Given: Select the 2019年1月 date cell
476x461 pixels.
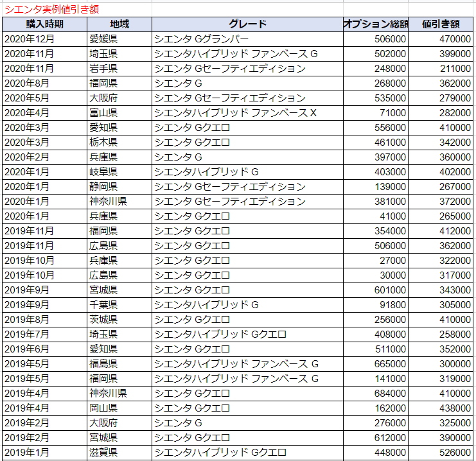Looking at the screenshot, I should coord(44,453).
